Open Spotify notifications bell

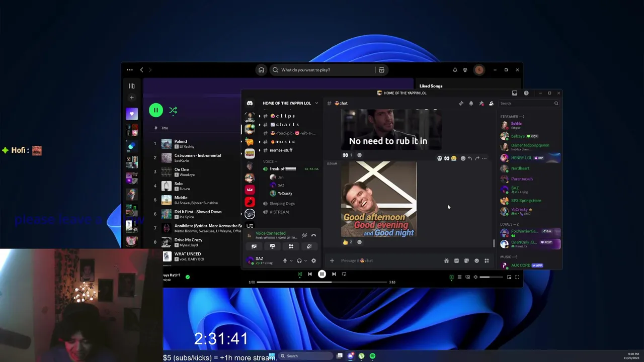point(455,70)
